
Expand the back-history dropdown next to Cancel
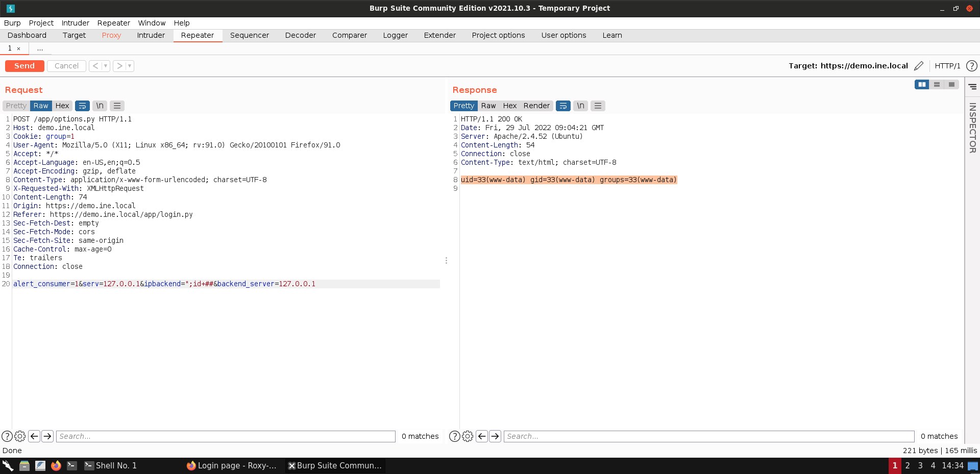pyautogui.click(x=106, y=66)
